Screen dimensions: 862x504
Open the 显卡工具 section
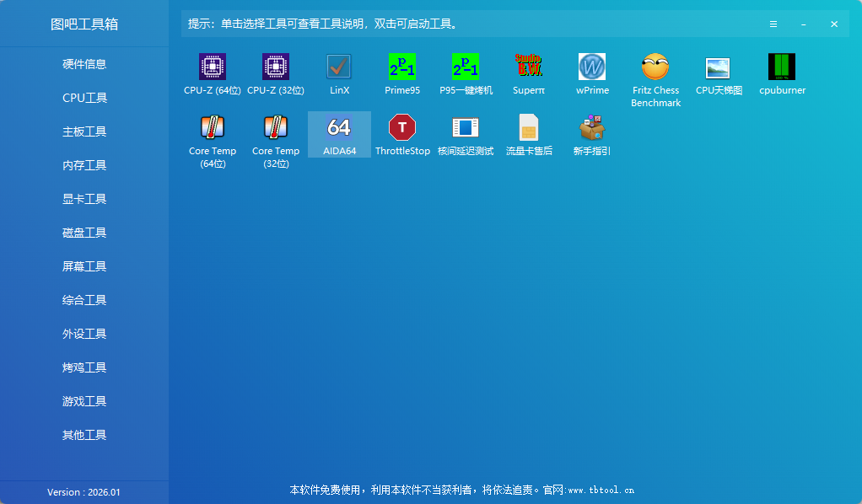click(84, 199)
